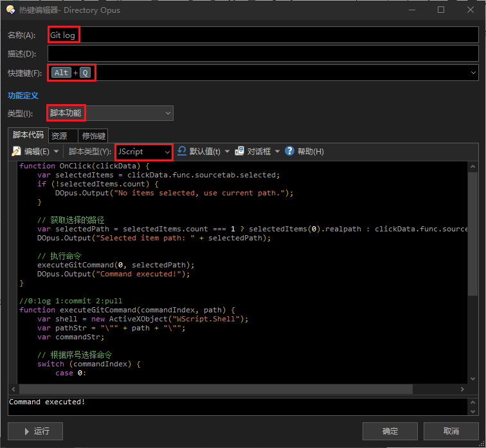Maximize the 热键编辑器 window

coord(441,10)
